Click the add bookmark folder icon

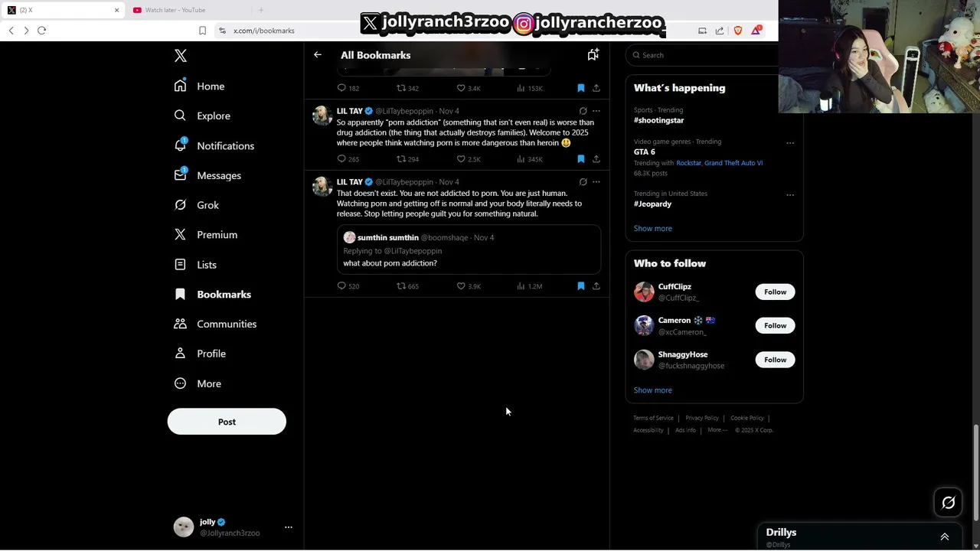click(593, 54)
